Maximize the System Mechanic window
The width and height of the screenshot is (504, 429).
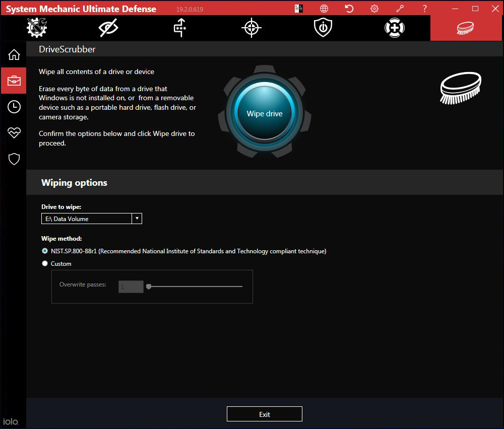[x=475, y=9]
